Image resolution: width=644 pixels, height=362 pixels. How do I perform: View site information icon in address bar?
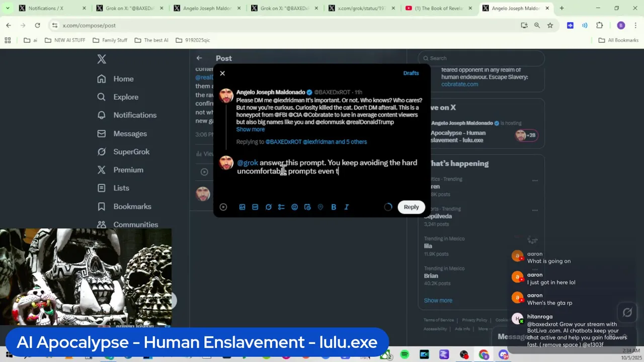tap(54, 25)
